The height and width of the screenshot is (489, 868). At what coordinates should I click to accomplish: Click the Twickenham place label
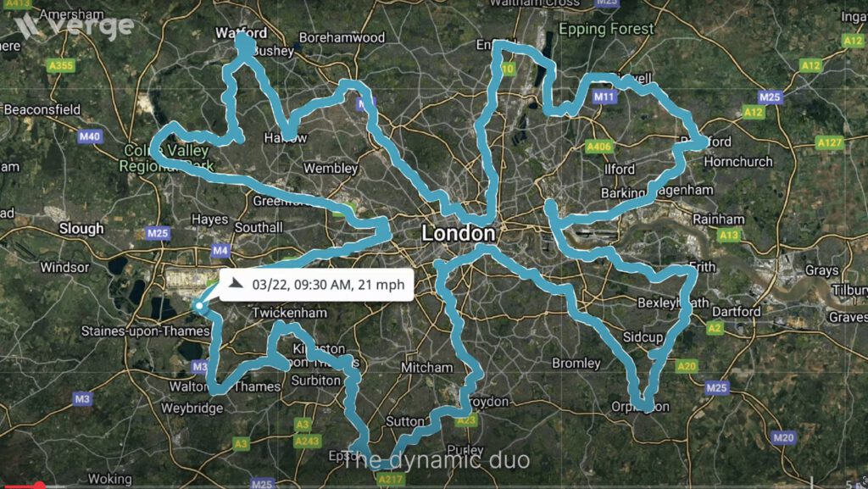[x=290, y=313]
